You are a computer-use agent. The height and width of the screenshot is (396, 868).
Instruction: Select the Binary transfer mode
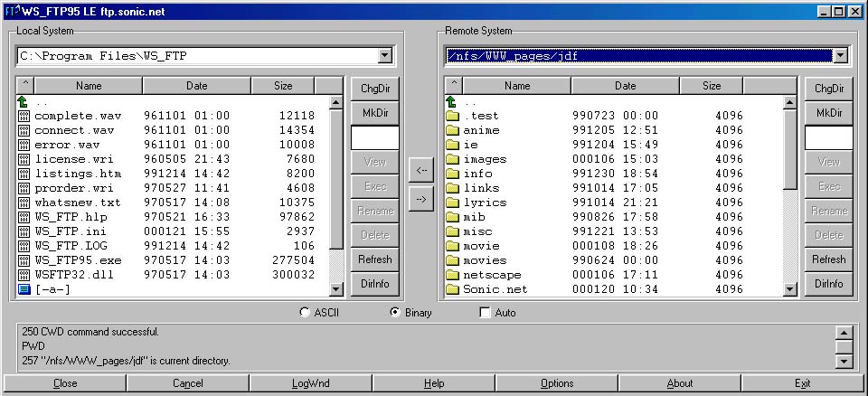395,313
